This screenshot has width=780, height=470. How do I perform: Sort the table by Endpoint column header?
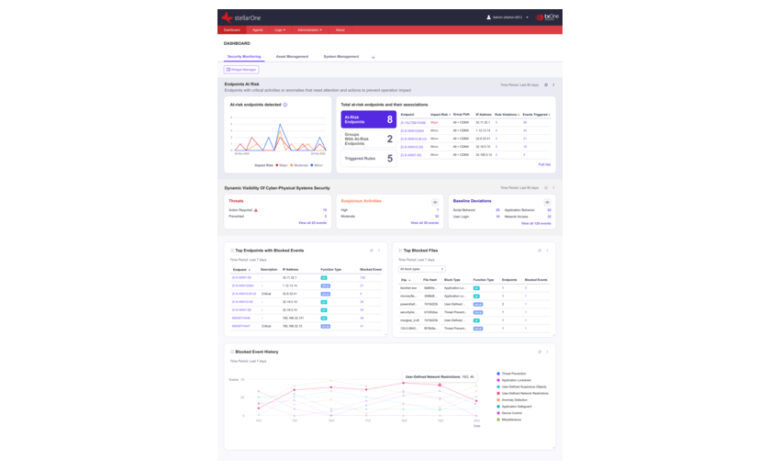point(239,268)
